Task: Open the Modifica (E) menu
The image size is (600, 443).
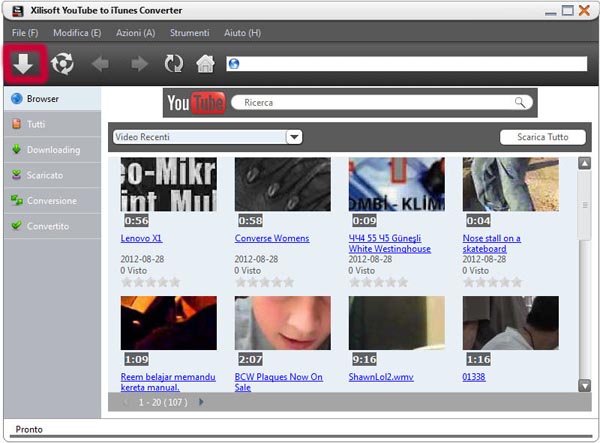Action: coord(77,33)
